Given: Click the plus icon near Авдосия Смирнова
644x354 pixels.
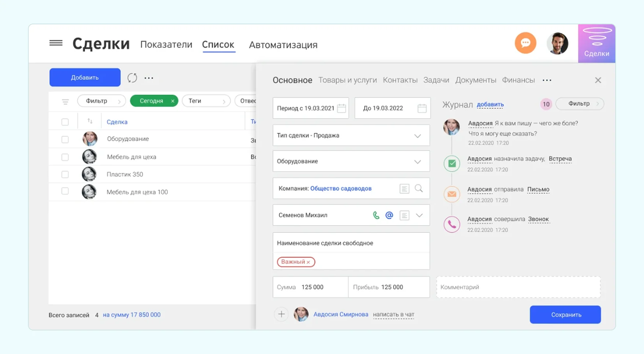Looking at the screenshot, I should 281,314.
